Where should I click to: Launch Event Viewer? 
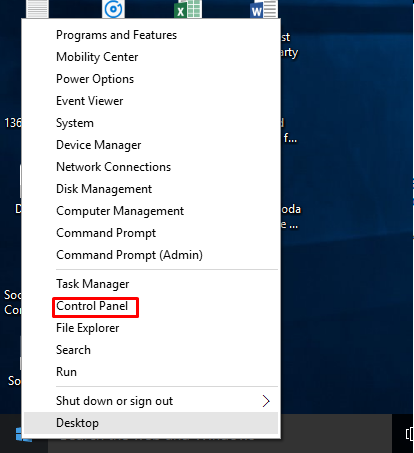tap(90, 101)
